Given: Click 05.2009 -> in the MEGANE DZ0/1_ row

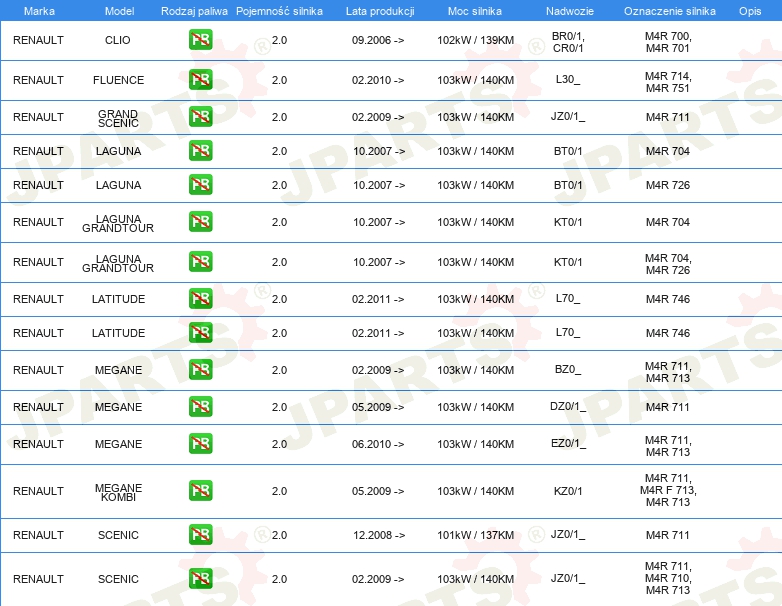Looking at the screenshot, I should point(378,407).
